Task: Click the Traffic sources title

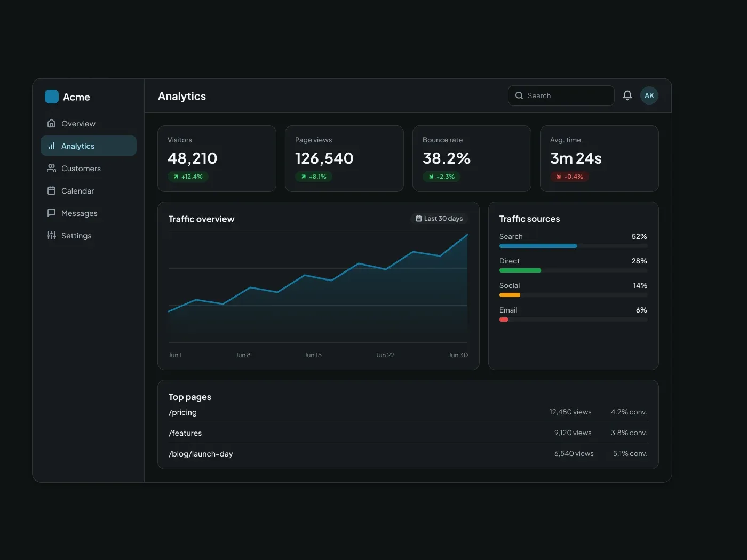Action: pos(529,219)
